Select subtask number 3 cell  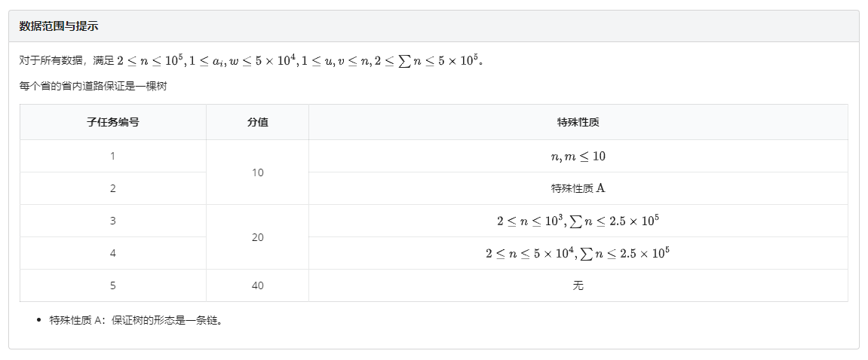[113, 221]
